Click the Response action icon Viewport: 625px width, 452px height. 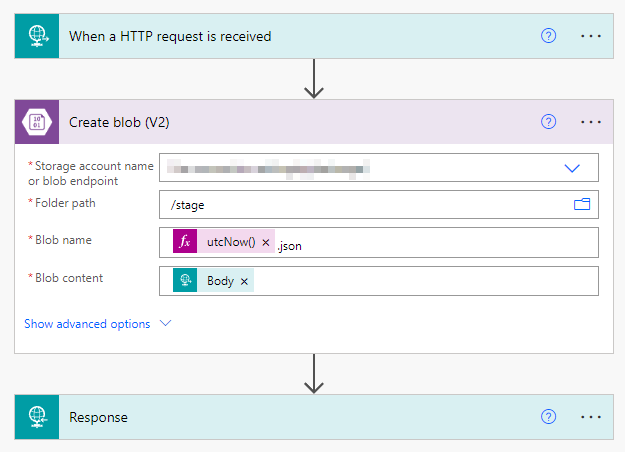pos(36,417)
